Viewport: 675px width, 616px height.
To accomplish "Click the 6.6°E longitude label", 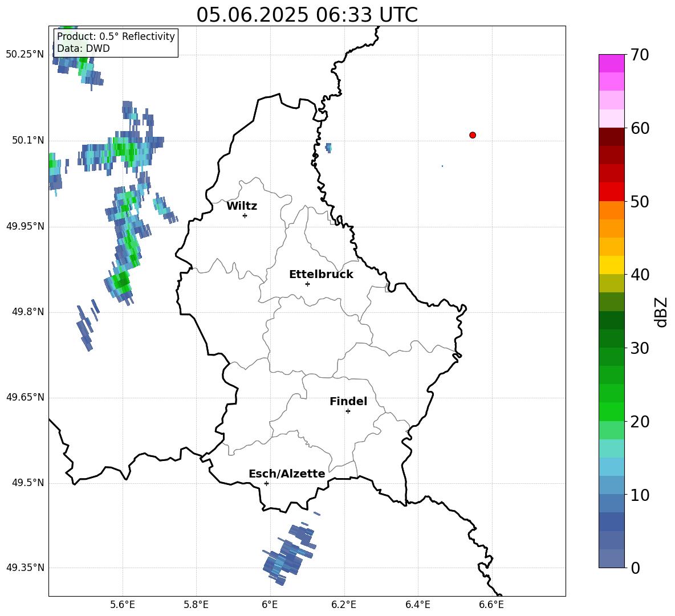I will [491, 605].
